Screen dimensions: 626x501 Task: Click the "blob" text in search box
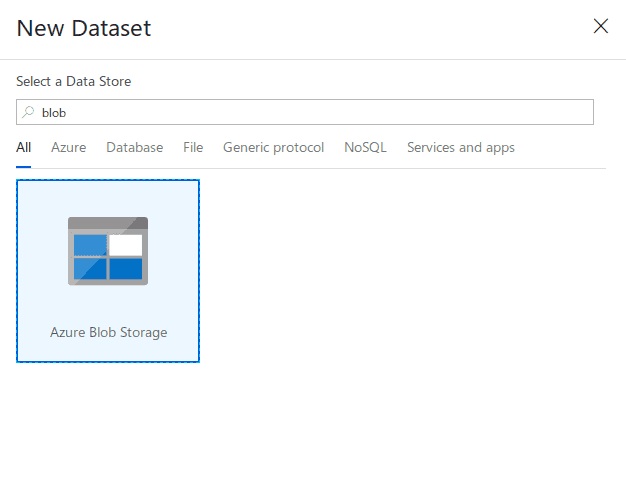pyautogui.click(x=54, y=113)
